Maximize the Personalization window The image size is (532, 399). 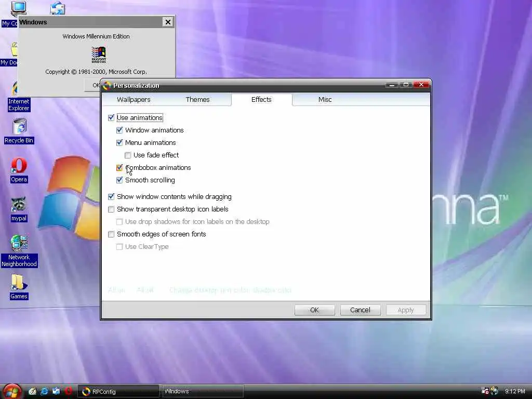pos(406,85)
